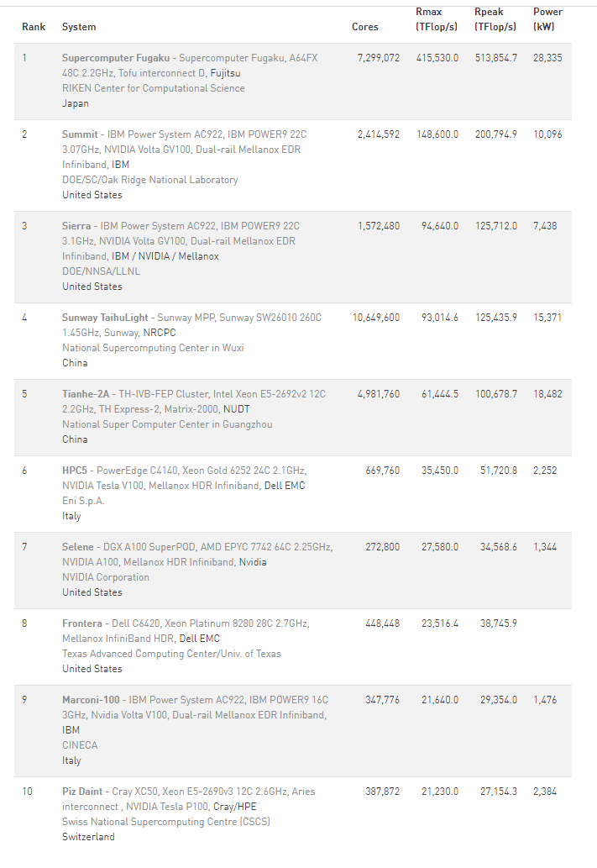Click the Power (kW) column header

[x=547, y=19]
